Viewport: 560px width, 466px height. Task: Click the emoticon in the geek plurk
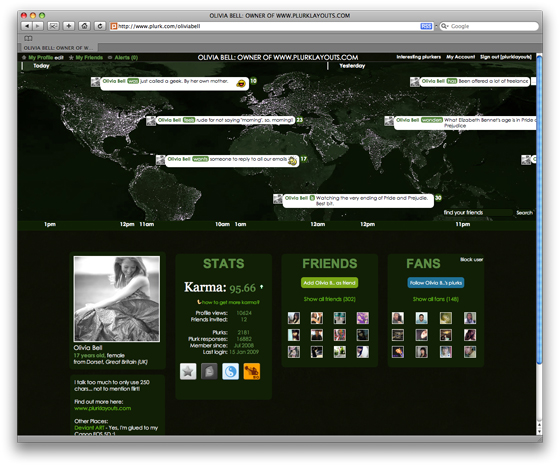(x=241, y=84)
